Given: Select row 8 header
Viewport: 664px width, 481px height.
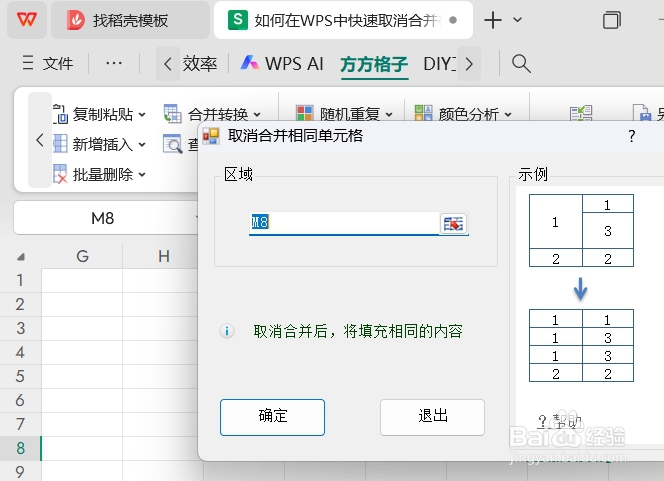Looking at the screenshot, I should point(20,448).
